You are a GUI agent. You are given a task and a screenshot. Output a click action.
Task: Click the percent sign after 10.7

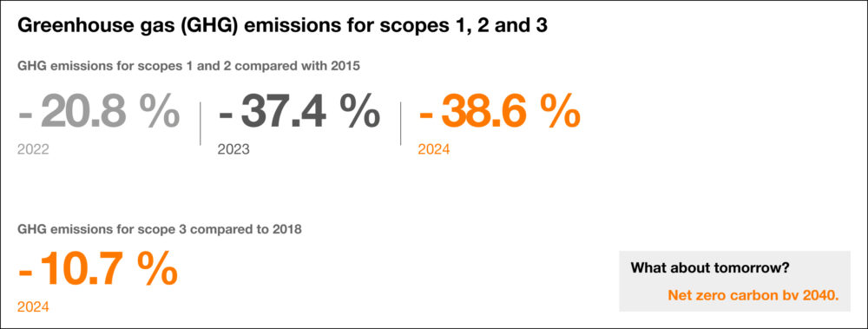coord(158,270)
